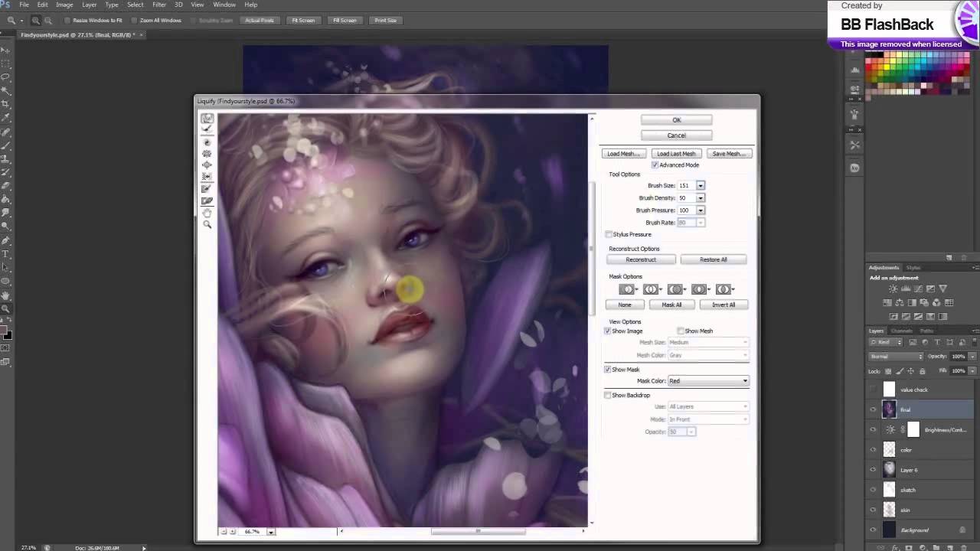Enable the Show Backdrop checkbox
The height and width of the screenshot is (551, 980).
pyautogui.click(x=608, y=395)
